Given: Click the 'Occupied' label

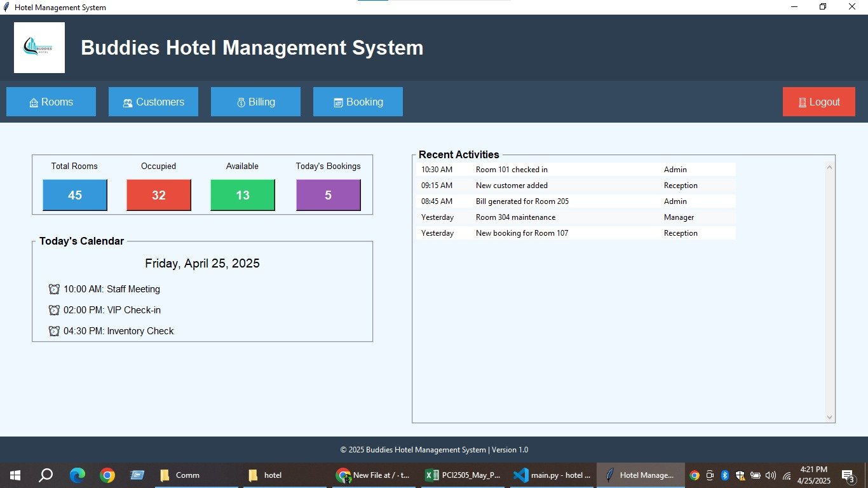Looking at the screenshot, I should pos(158,166).
